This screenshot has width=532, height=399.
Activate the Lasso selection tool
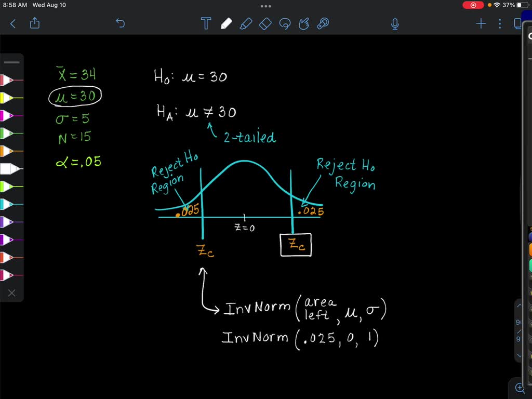pyautogui.click(x=284, y=23)
